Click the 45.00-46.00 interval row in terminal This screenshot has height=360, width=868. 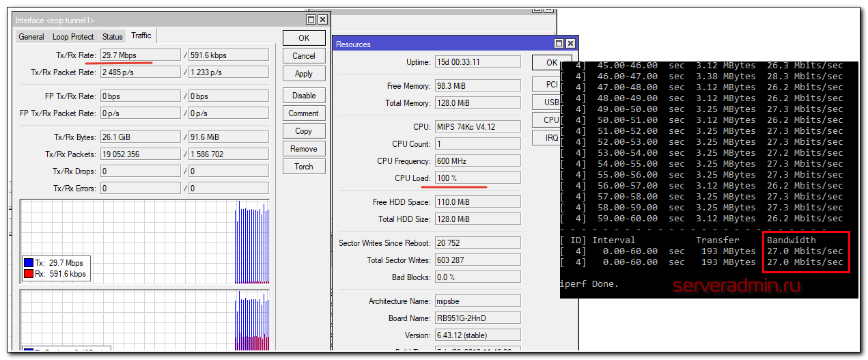pyautogui.click(x=702, y=66)
